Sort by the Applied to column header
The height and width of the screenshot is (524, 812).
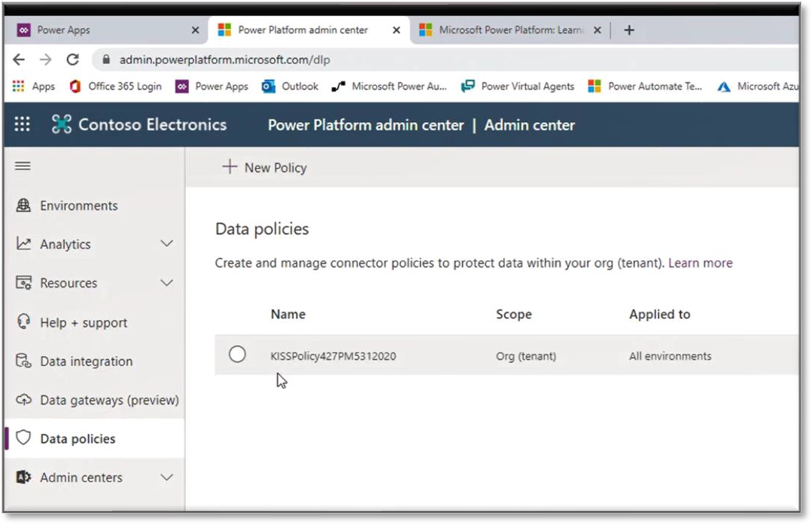659,314
